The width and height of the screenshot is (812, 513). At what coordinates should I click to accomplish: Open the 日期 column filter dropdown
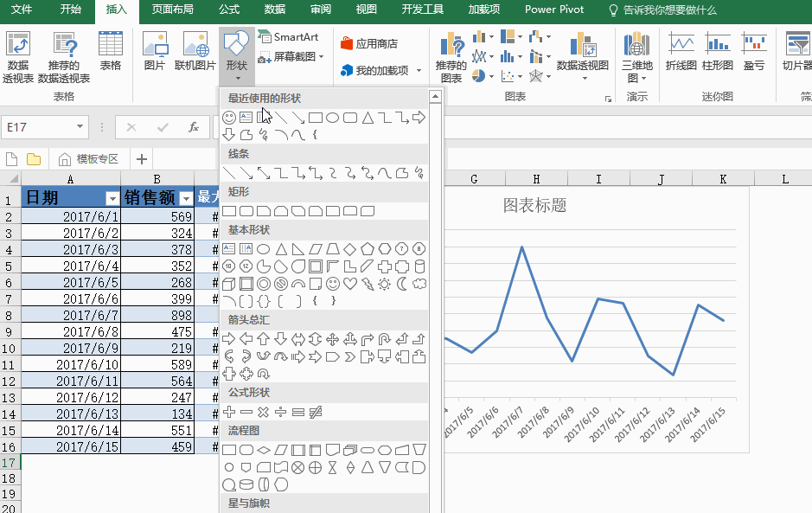pos(112,198)
